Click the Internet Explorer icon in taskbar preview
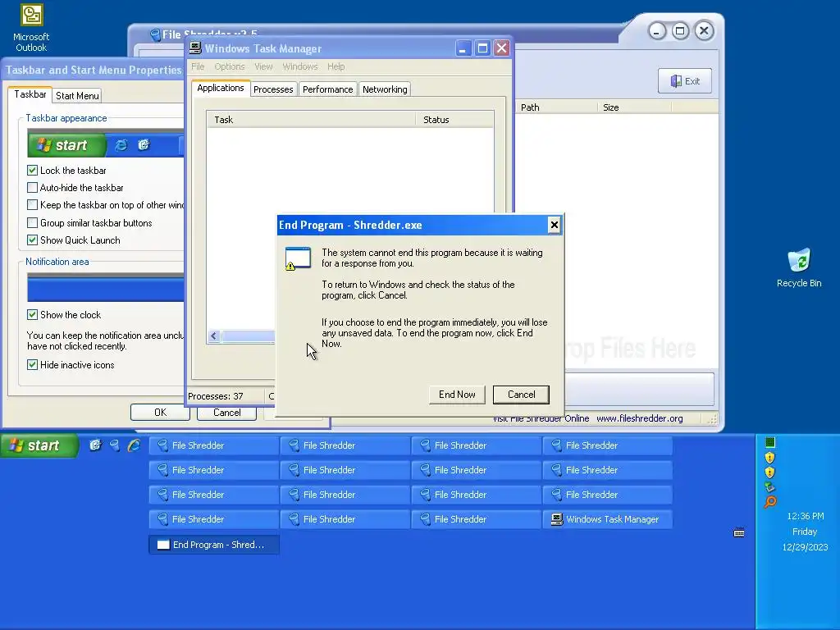Image resolution: width=840 pixels, height=630 pixels. click(121, 145)
